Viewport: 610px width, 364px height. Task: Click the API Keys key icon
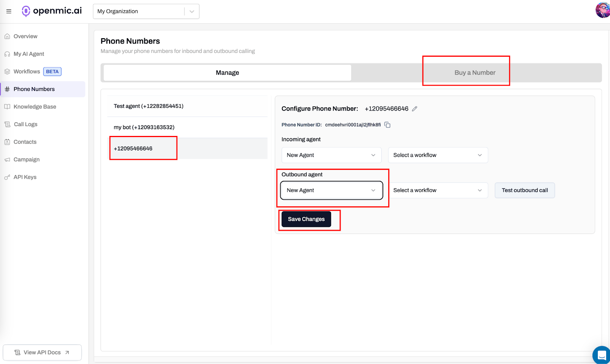(x=7, y=177)
